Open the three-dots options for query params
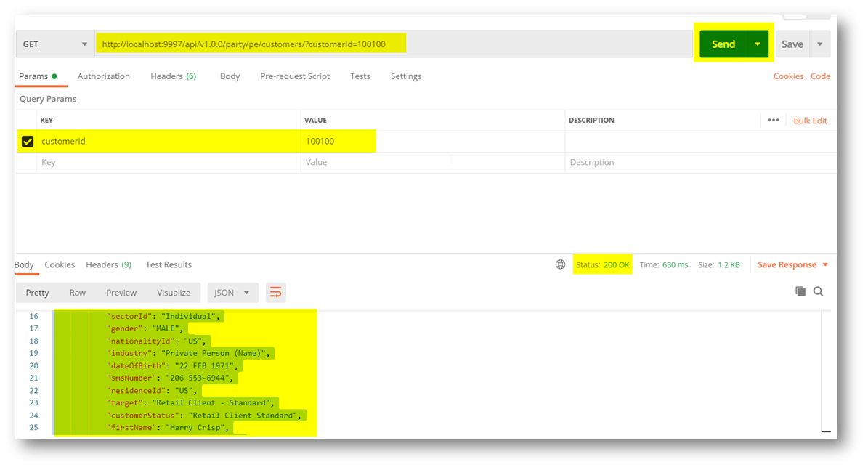This screenshot has height=470, width=868. [773, 121]
